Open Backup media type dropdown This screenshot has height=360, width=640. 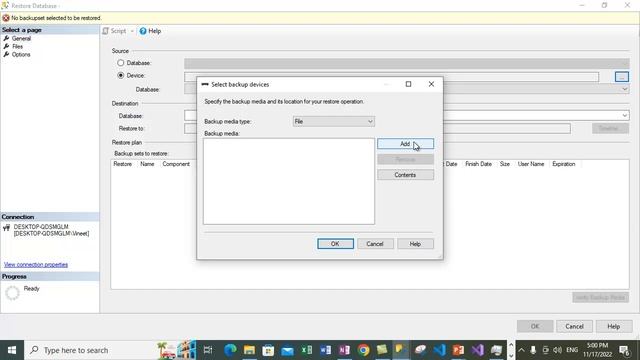(333, 121)
